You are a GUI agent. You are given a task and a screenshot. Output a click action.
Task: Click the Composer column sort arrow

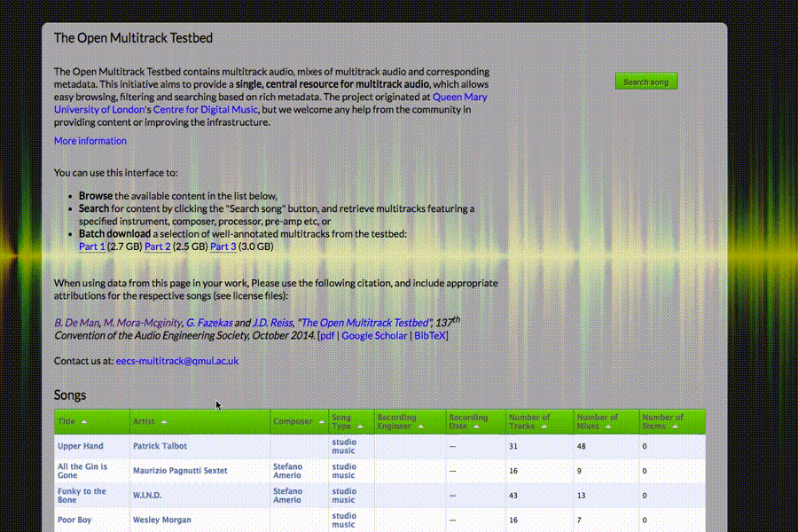322,422
